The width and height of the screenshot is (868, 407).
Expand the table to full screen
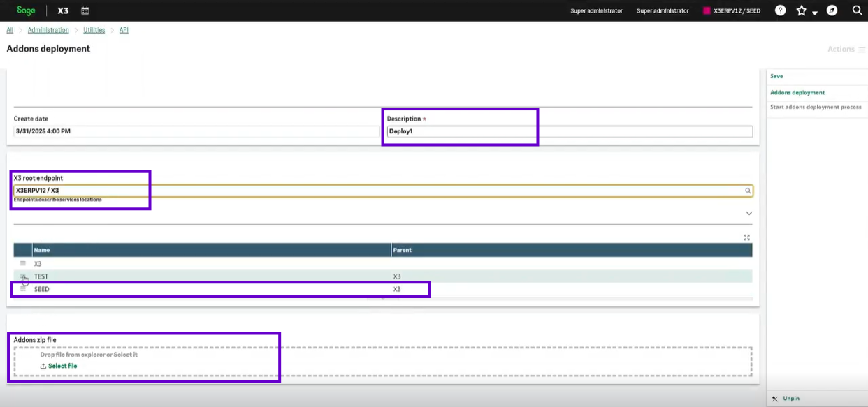pos(747,237)
